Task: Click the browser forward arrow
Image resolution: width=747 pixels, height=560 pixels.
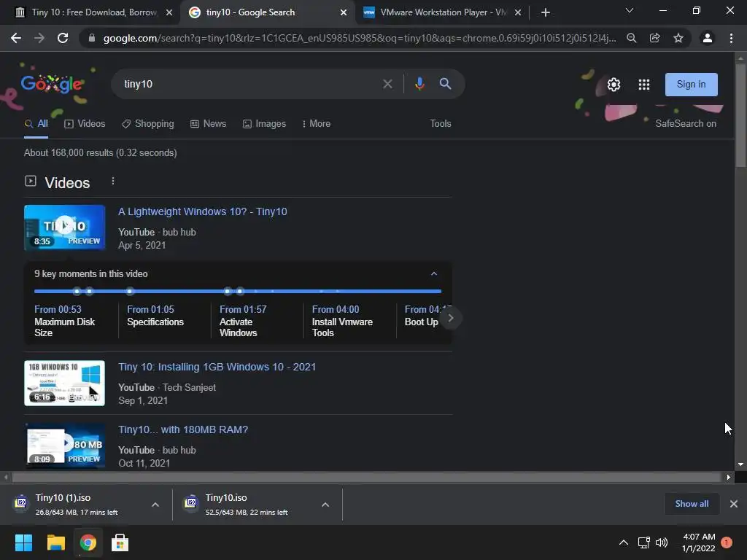Action: tap(39, 38)
